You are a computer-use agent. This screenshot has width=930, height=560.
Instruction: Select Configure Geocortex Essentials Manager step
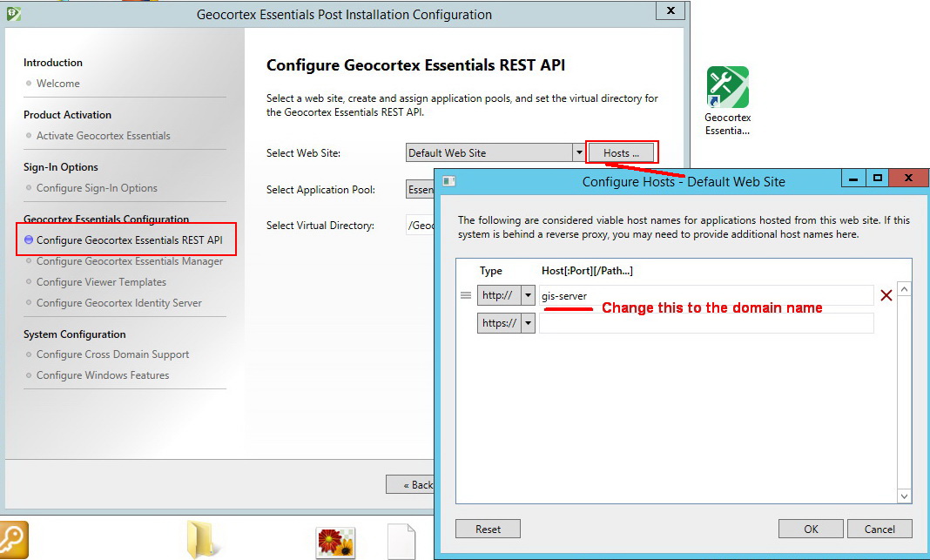tap(129, 261)
